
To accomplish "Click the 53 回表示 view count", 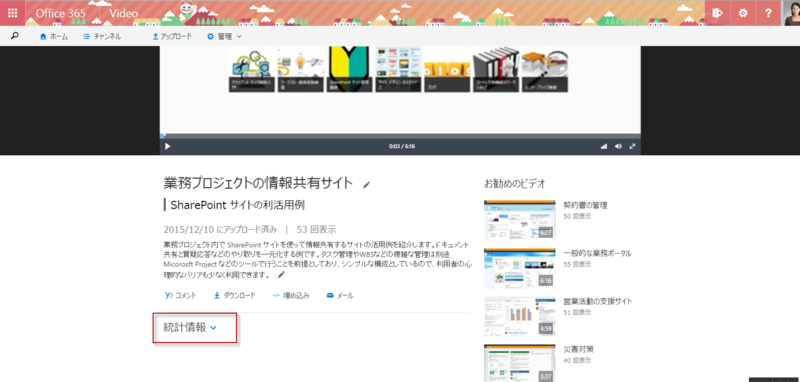I will coord(316,230).
